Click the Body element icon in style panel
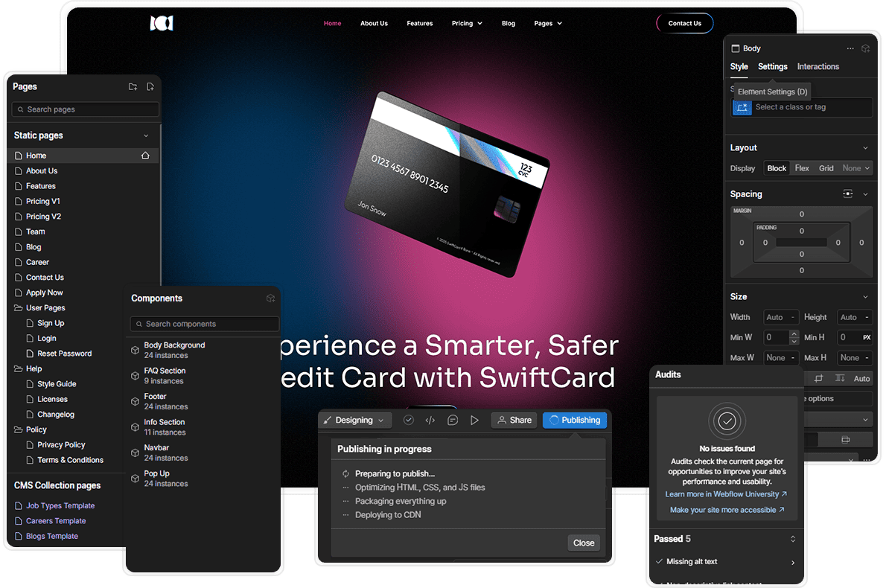This screenshot has width=886, height=588. tap(735, 48)
